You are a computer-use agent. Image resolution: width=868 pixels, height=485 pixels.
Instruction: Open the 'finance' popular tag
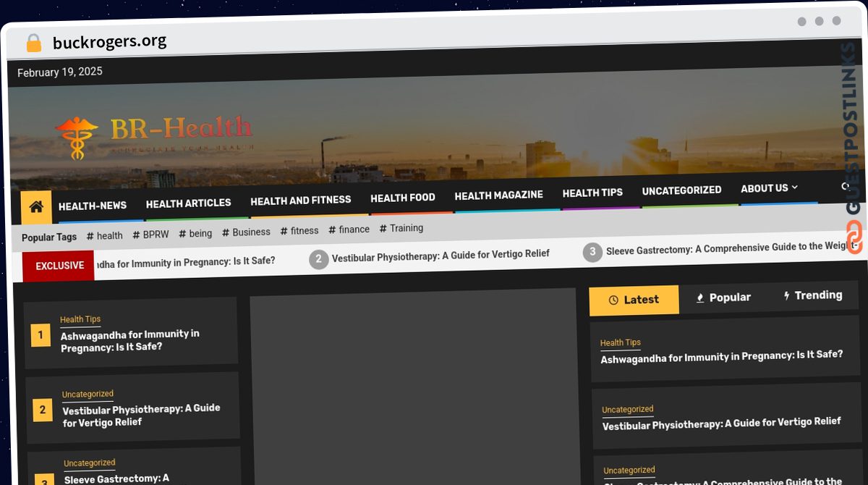click(x=349, y=229)
